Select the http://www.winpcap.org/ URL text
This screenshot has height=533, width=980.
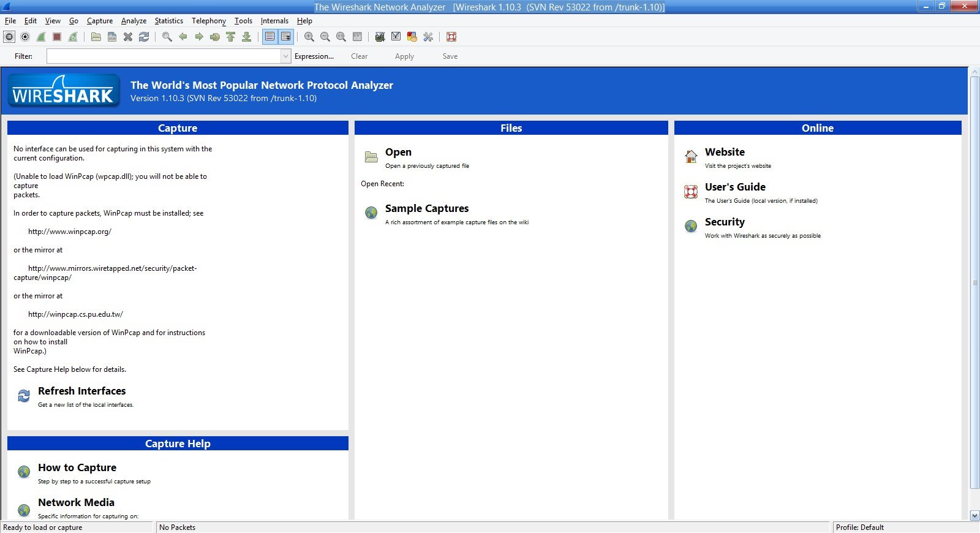coord(70,232)
